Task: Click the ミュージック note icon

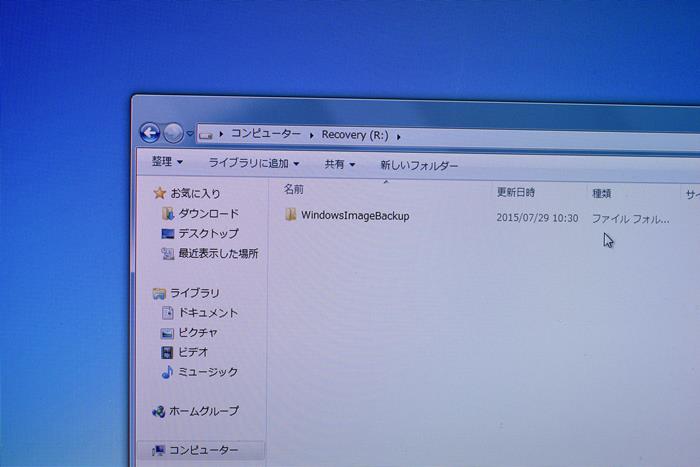Action: (x=167, y=372)
